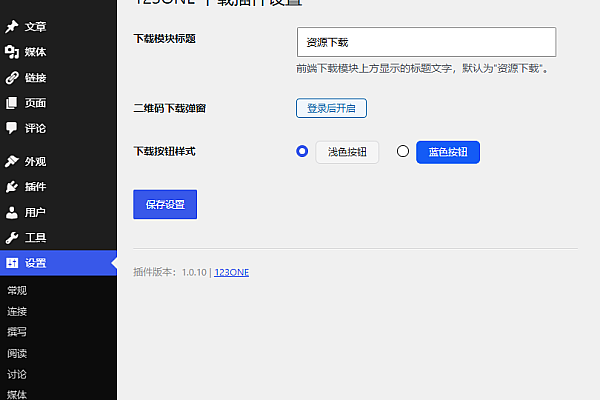Click the 下载按钮样式 label
Screen dimensions: 600x400
pyautogui.click(x=165, y=151)
